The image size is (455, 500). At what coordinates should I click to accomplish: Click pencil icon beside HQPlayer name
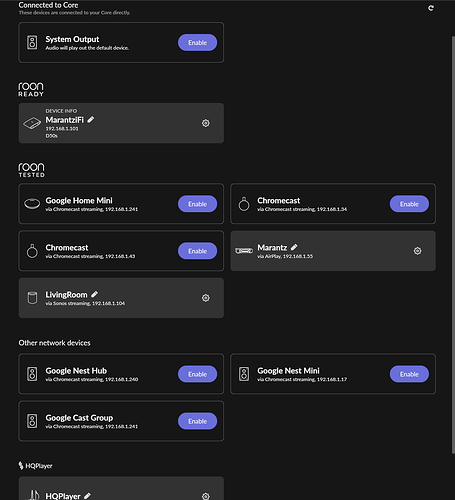87,496
